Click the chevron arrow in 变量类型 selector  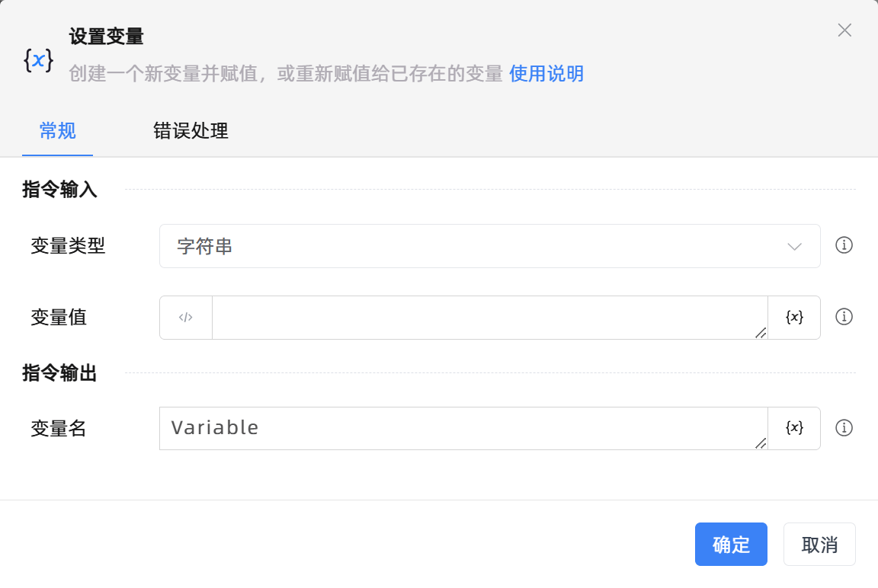pyautogui.click(x=794, y=246)
